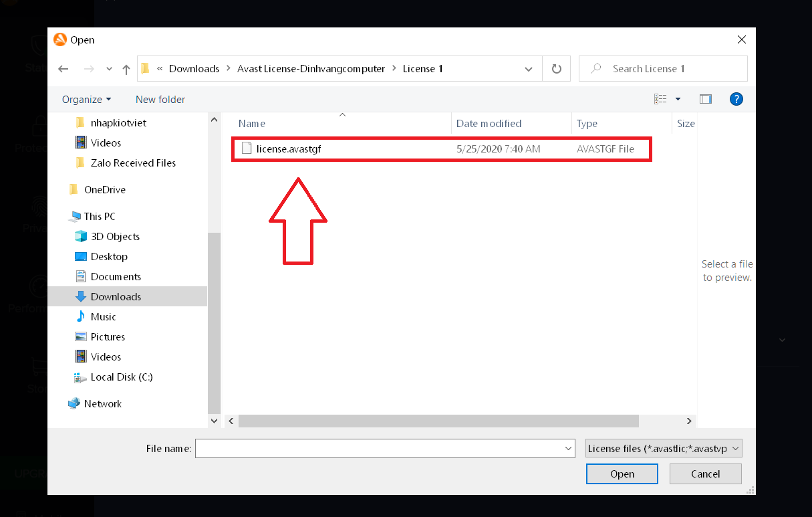Open the nhapkiotviet folder in sidebar
Screen dimensions: 812x517
point(118,122)
